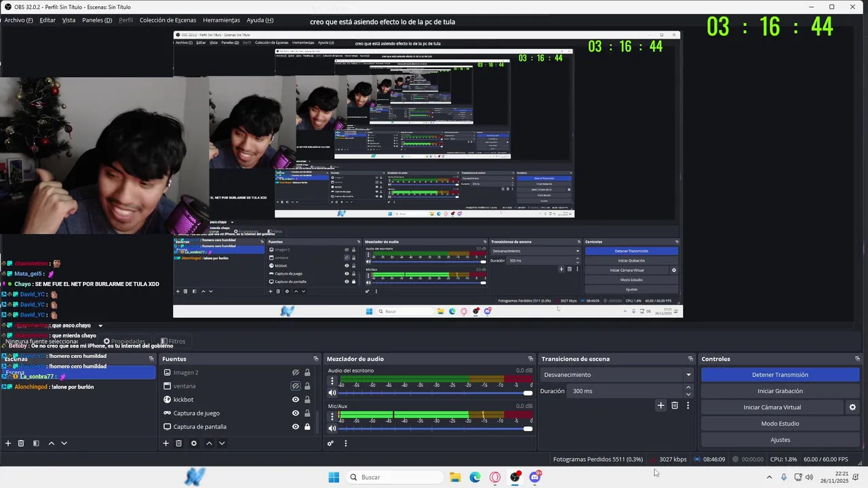Show the Imagen 2 source

click(296, 372)
